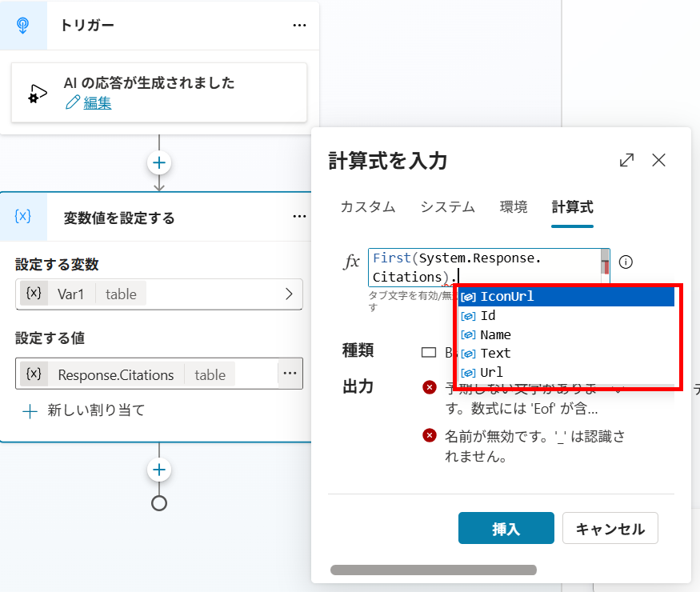Expand the Var1 variable selector chevron
The width and height of the screenshot is (700, 592).
click(x=289, y=294)
